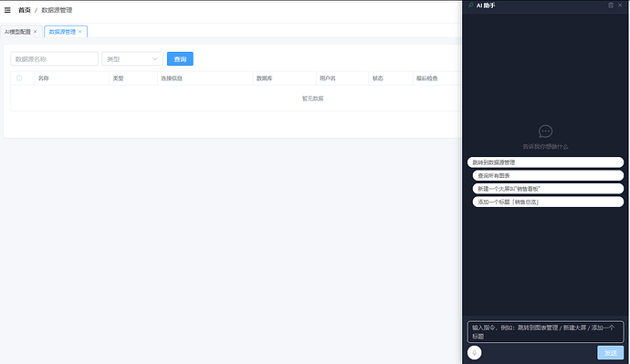Click the 暂无数据 empty table text
630x364 pixels.
click(x=312, y=99)
